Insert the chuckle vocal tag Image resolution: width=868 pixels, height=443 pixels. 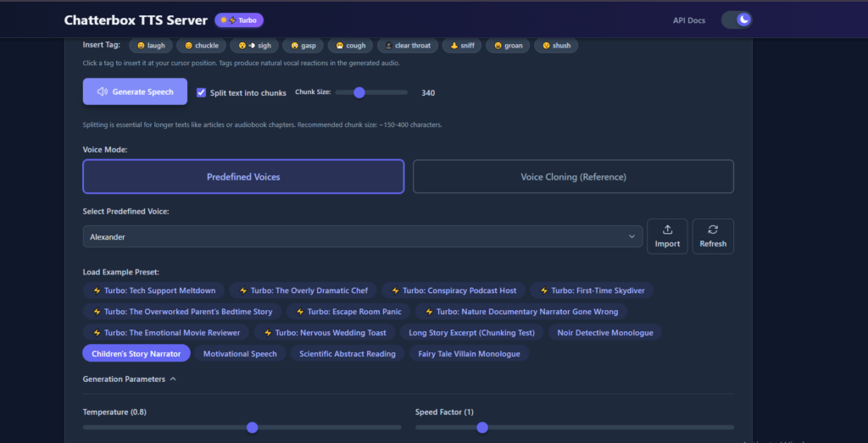200,45
